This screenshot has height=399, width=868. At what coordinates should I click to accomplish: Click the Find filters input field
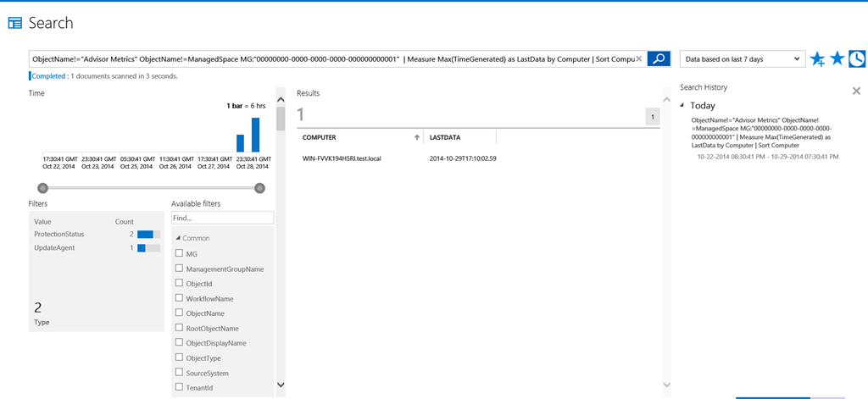pos(222,218)
